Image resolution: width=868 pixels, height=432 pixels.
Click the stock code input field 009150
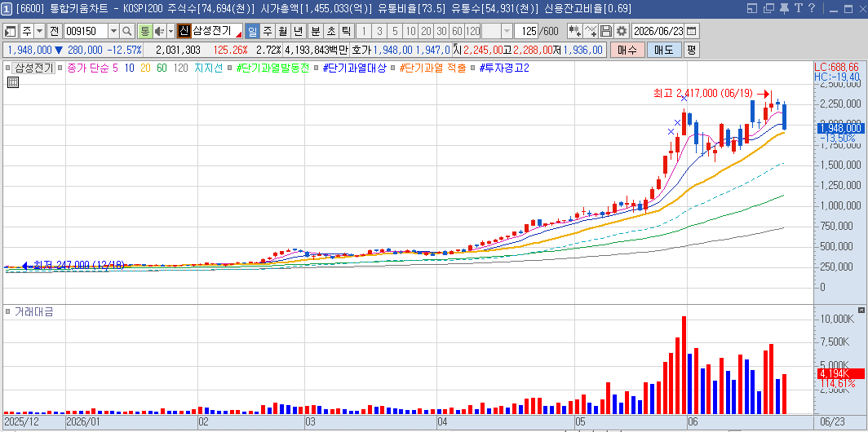point(86,31)
